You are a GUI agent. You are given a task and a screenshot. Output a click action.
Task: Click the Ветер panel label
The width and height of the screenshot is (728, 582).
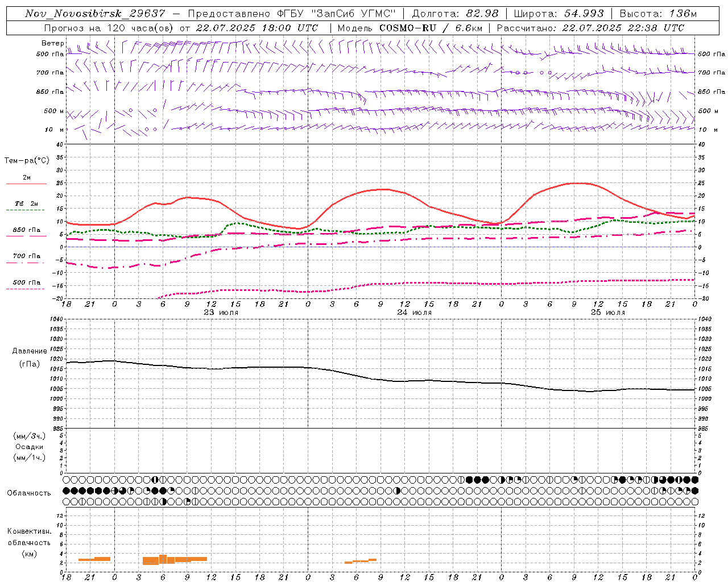pyautogui.click(x=52, y=43)
